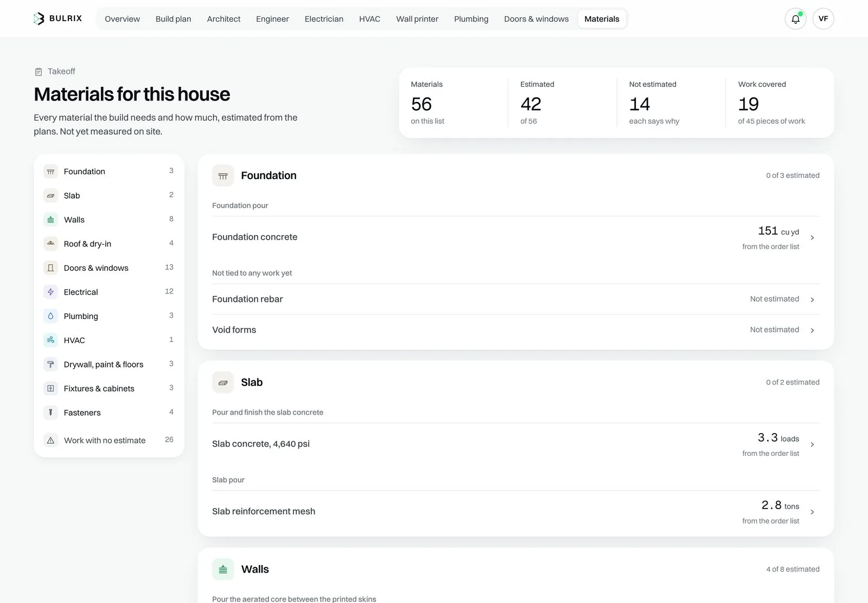Open the VF user avatar menu

click(823, 19)
